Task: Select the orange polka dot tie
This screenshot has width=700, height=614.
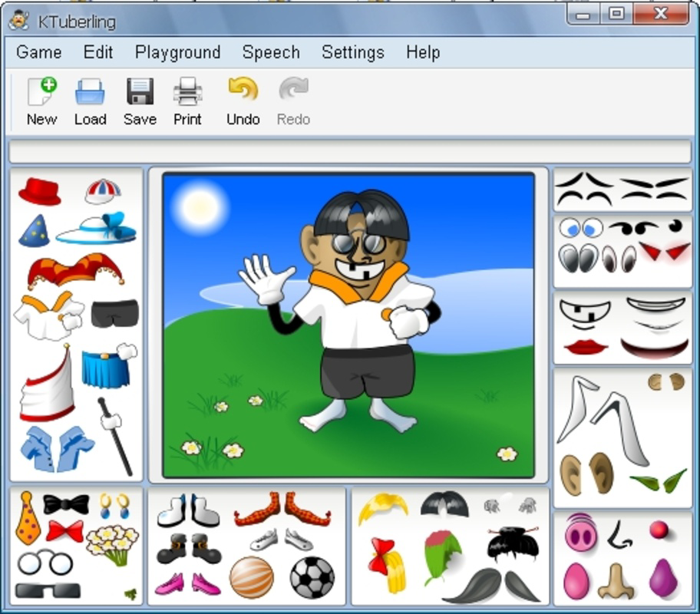Action: tap(28, 518)
